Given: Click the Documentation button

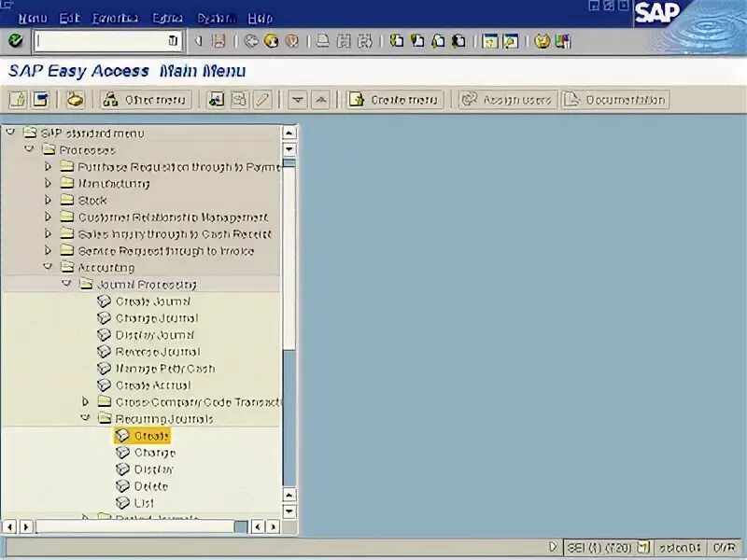Looking at the screenshot, I should click(x=615, y=100).
